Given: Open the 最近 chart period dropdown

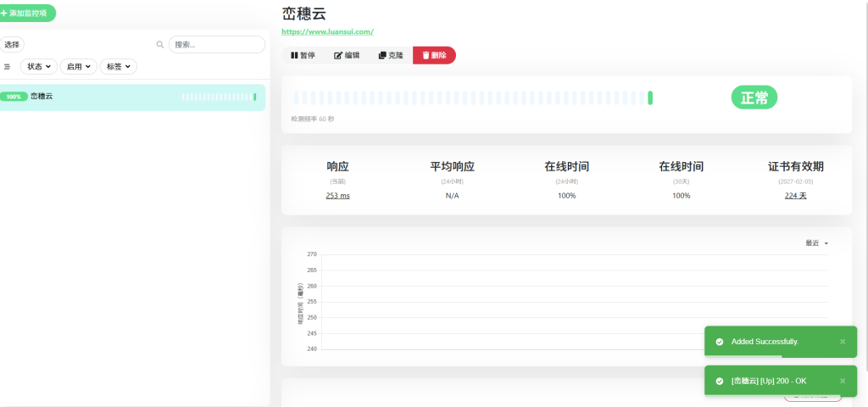Looking at the screenshot, I should click(816, 243).
